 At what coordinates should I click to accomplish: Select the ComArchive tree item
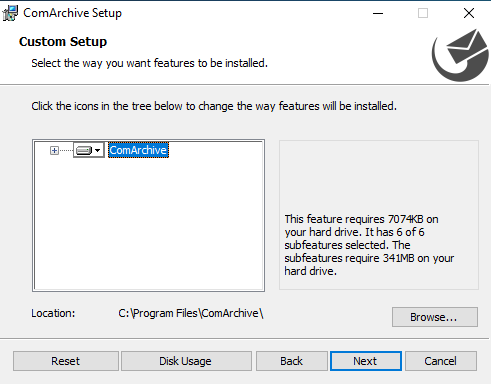pos(138,150)
